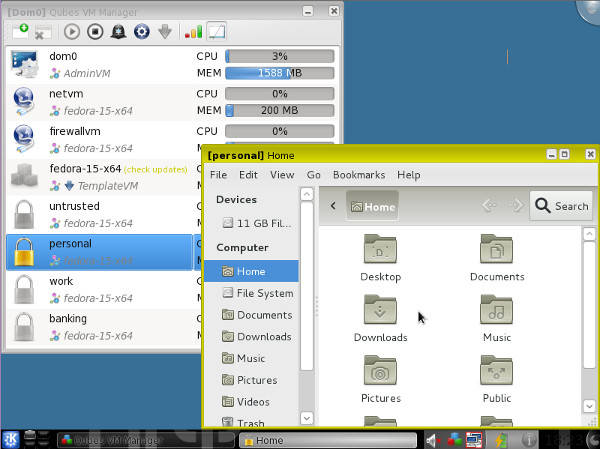The image size is (600, 449).
Task: Click the dom0 computer icon
Action: 24,64
